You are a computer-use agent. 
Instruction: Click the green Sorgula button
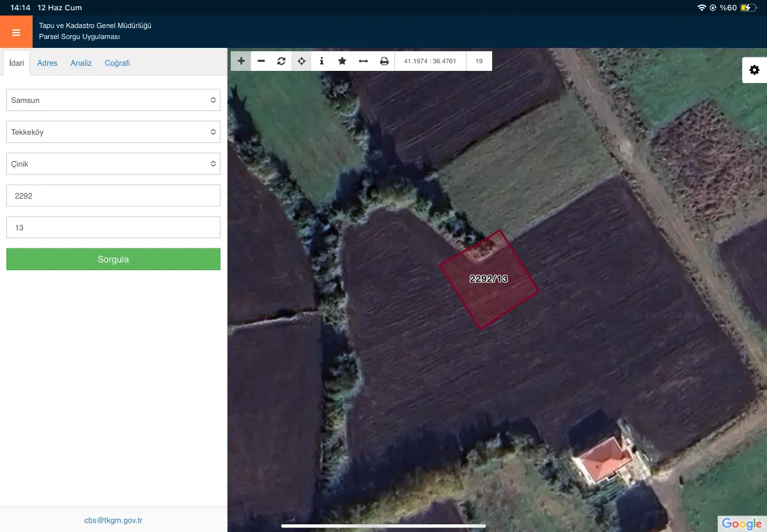click(113, 259)
